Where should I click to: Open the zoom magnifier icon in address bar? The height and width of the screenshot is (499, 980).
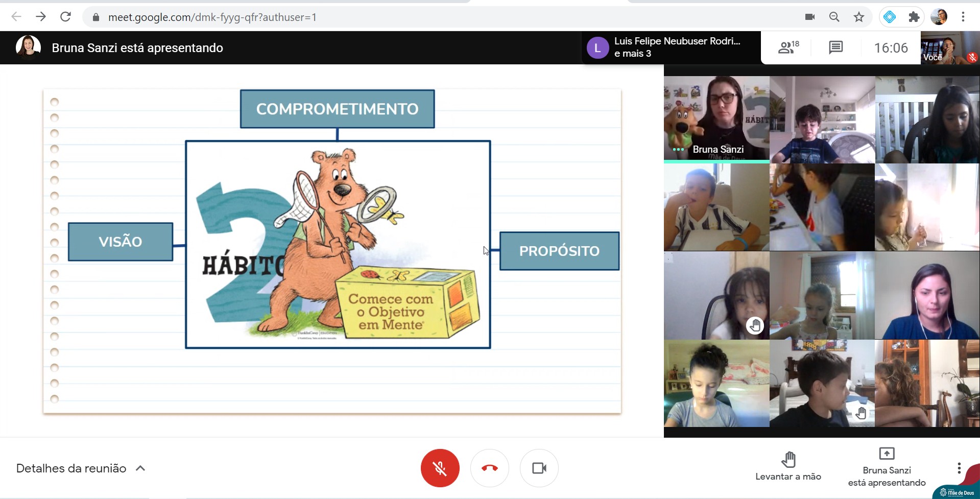pyautogui.click(x=834, y=17)
